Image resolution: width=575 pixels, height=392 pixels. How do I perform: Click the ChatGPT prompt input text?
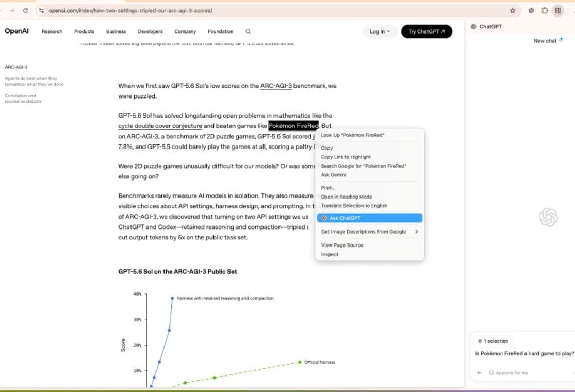tap(524, 353)
